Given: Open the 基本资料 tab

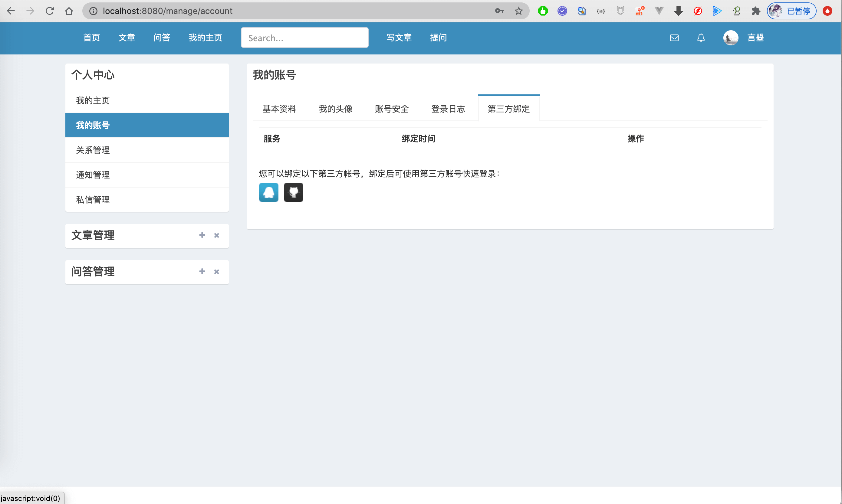Looking at the screenshot, I should pos(279,109).
